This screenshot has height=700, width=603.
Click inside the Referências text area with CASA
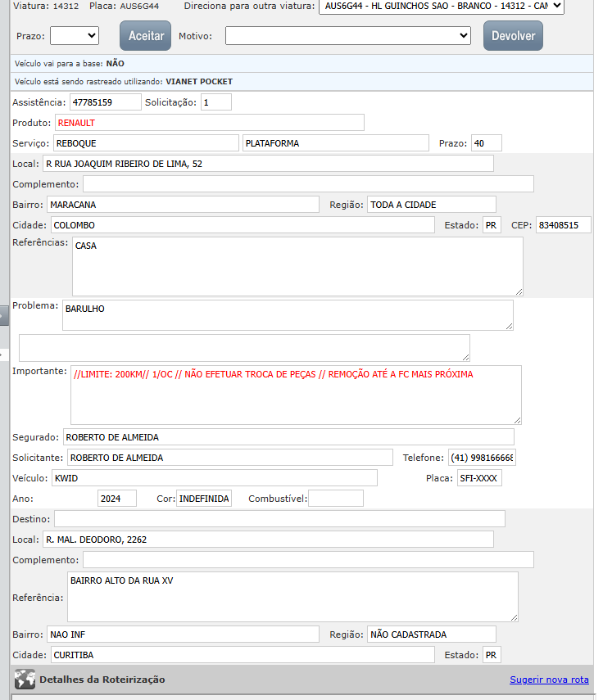[297, 266]
